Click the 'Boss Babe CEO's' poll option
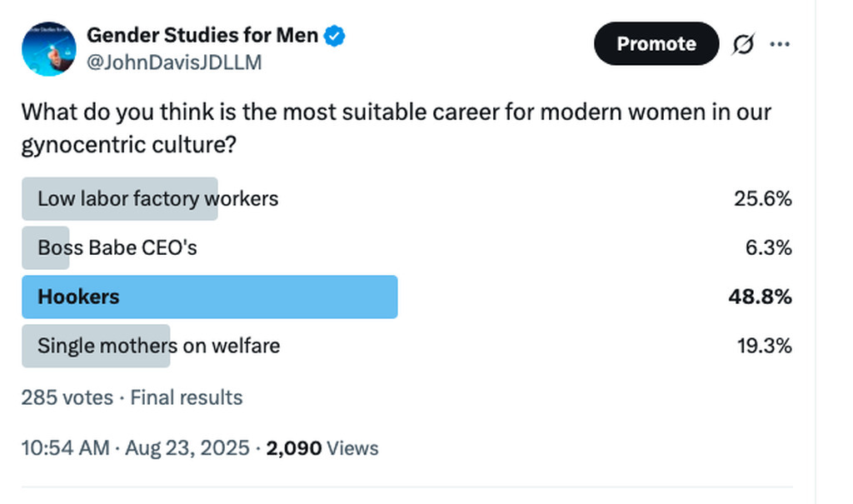The height and width of the screenshot is (504, 853). tap(117, 247)
